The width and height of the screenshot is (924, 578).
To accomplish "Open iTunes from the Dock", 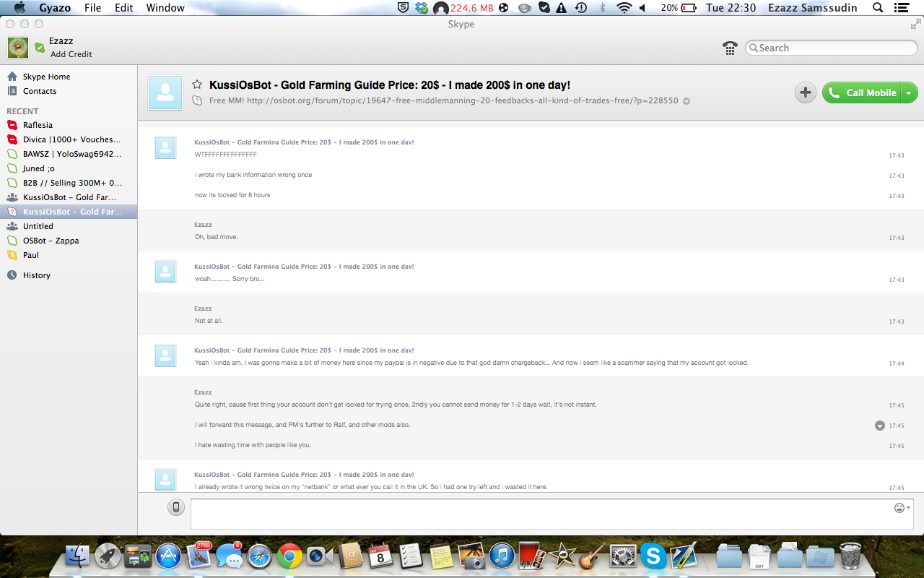I will [502, 556].
